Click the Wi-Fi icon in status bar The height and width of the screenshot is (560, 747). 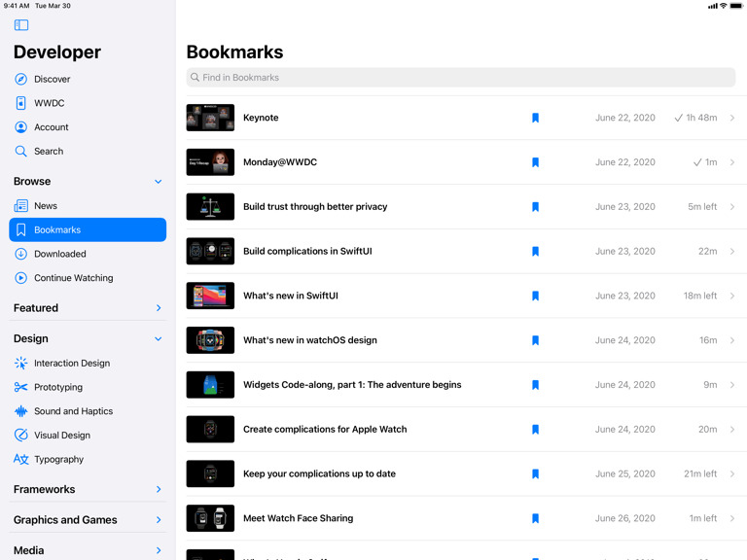click(x=724, y=6)
